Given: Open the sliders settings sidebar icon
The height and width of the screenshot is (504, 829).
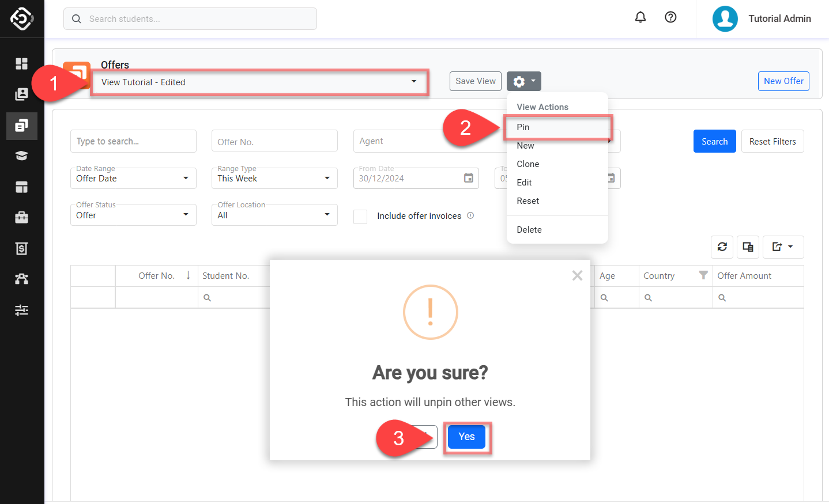Looking at the screenshot, I should [x=21, y=310].
